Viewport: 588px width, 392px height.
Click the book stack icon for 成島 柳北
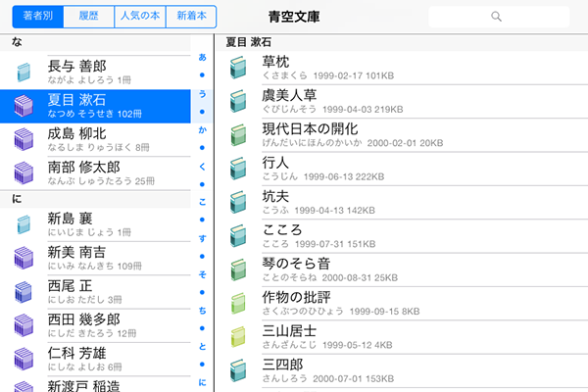click(24, 139)
